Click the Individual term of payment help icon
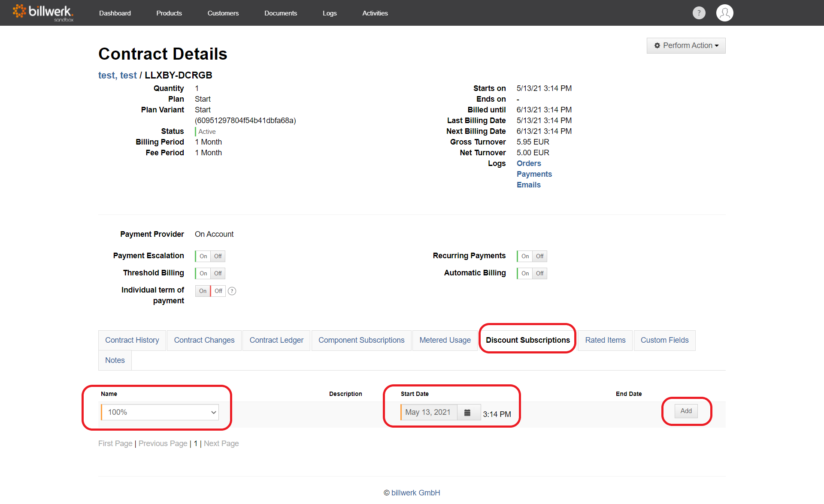Viewport: 824px width, 504px height. pyautogui.click(x=232, y=291)
